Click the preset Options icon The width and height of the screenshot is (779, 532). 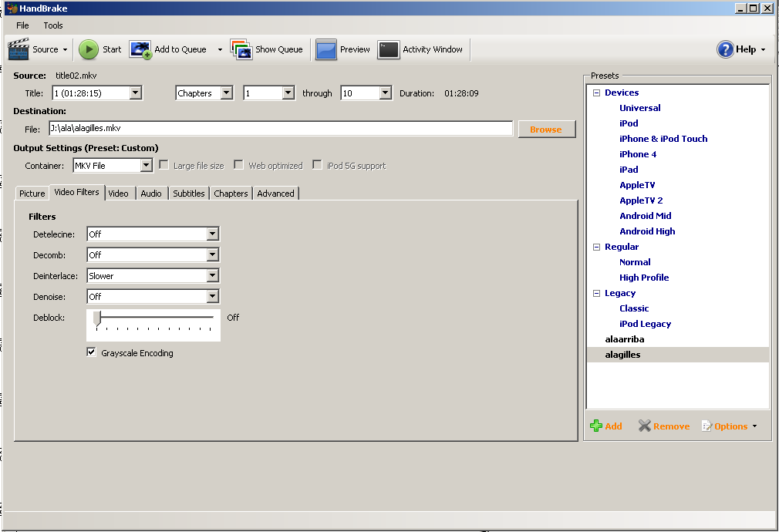[706, 426]
